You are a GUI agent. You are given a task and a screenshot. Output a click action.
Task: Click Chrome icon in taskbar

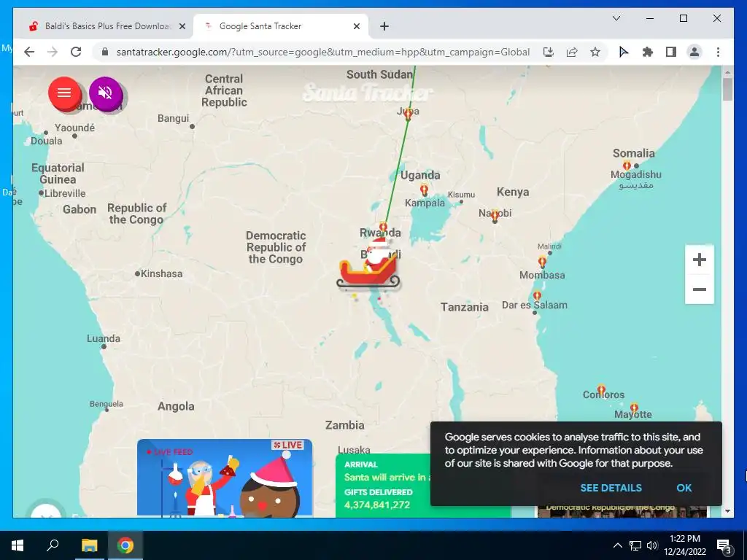(x=125, y=545)
